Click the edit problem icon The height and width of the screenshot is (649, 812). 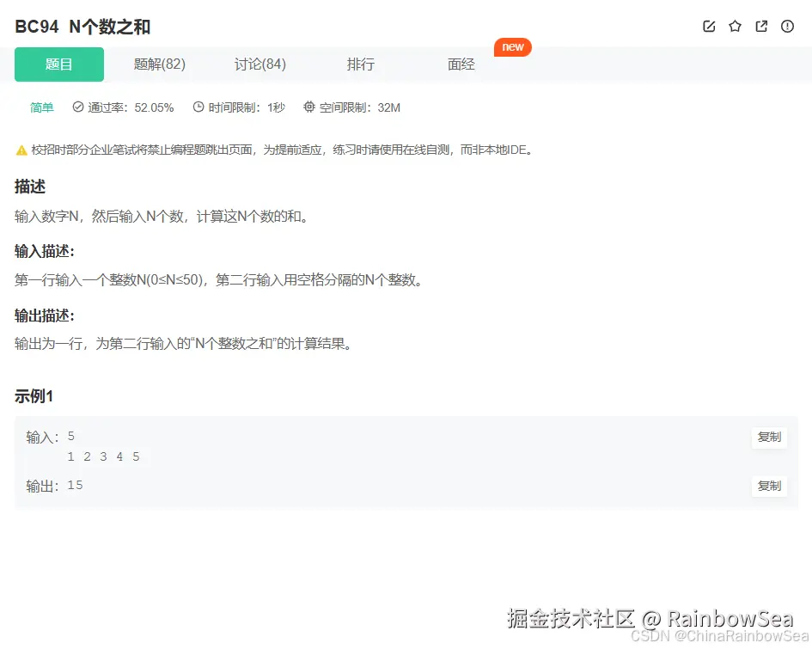click(708, 27)
